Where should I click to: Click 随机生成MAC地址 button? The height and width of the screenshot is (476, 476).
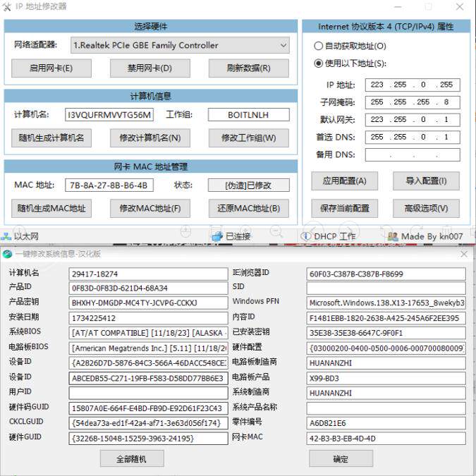click(51, 208)
